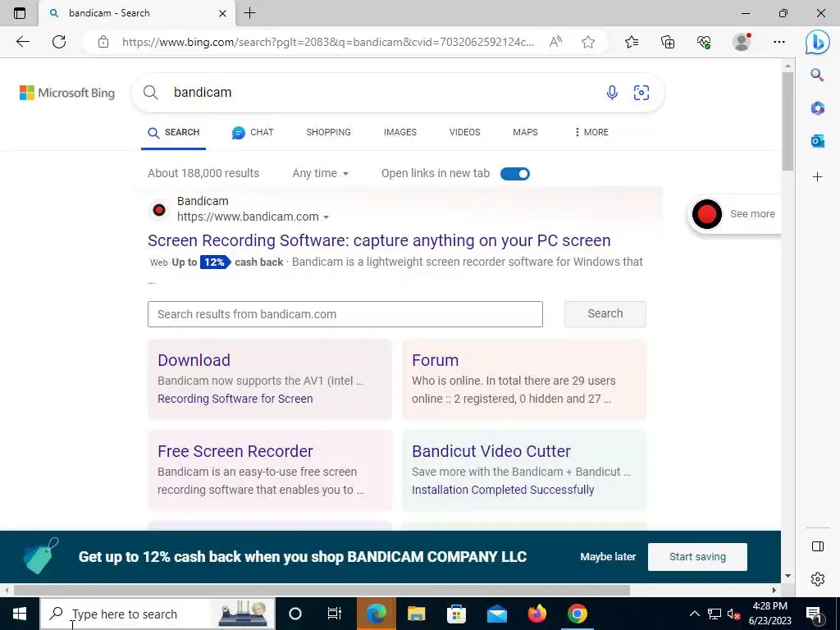Viewport: 840px width, 630px height.
Task: Add a sidebar app with plus
Action: pyautogui.click(x=818, y=177)
